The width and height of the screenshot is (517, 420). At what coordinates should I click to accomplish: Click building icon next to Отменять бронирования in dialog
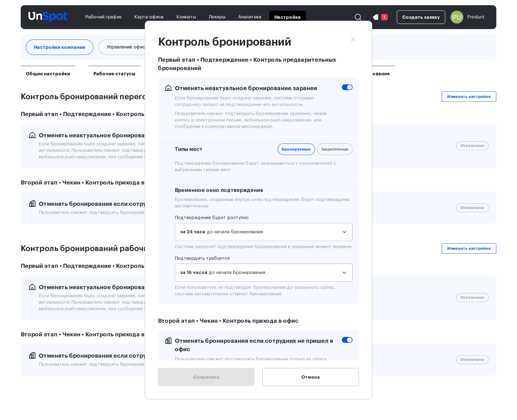[x=168, y=340]
